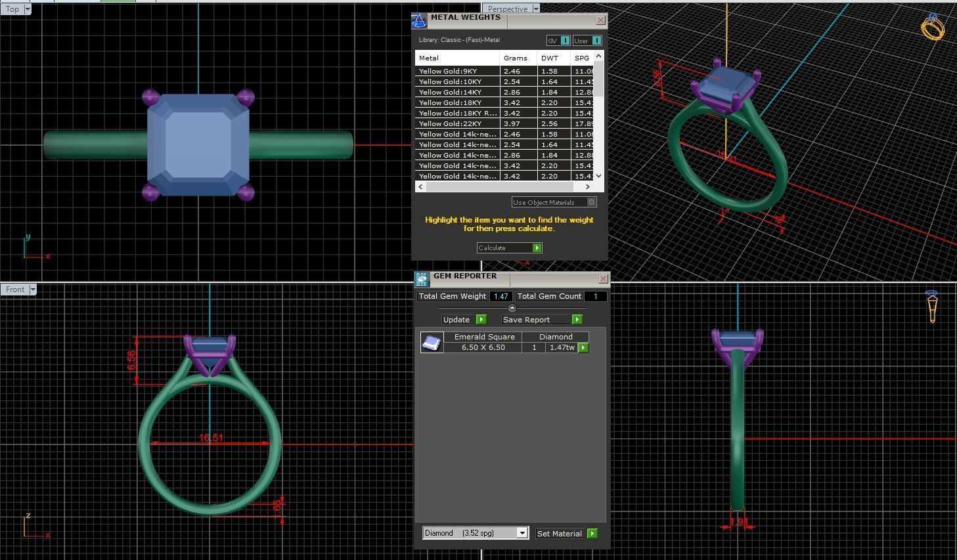Activate the Perspective viewport label
Image resolution: width=957 pixels, height=560 pixels.
point(508,9)
